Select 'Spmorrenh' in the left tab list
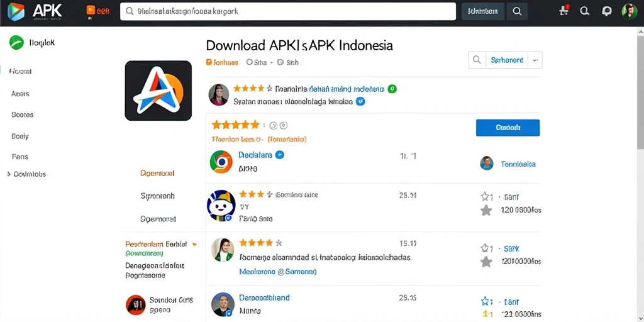Viewport: 644px width, 322px height. coord(157,196)
